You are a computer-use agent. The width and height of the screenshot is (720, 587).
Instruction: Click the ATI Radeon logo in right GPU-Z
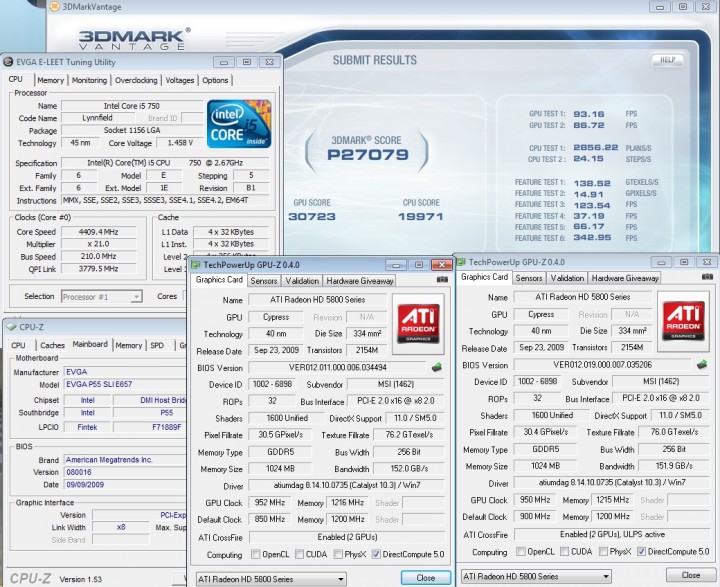683,321
